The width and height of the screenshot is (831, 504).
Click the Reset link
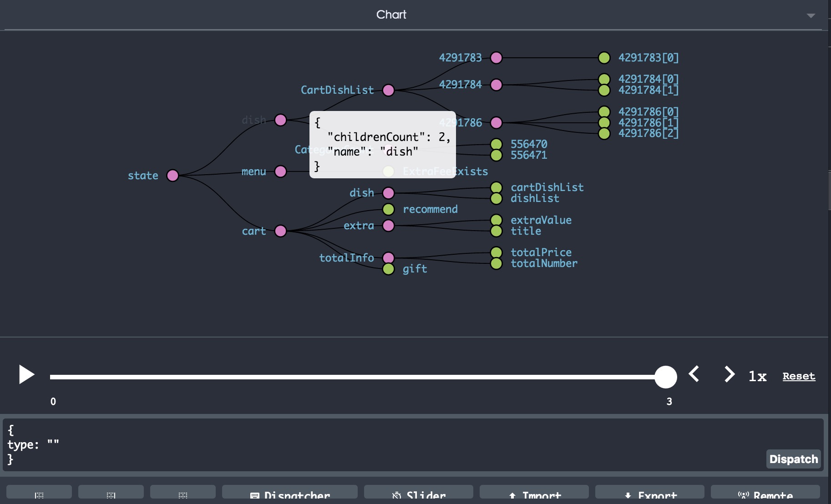click(799, 376)
